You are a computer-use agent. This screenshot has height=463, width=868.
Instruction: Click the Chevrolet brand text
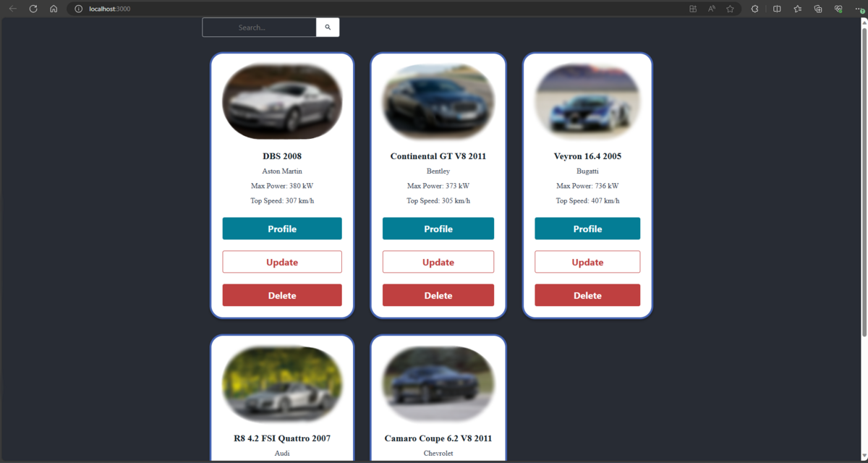click(x=438, y=454)
